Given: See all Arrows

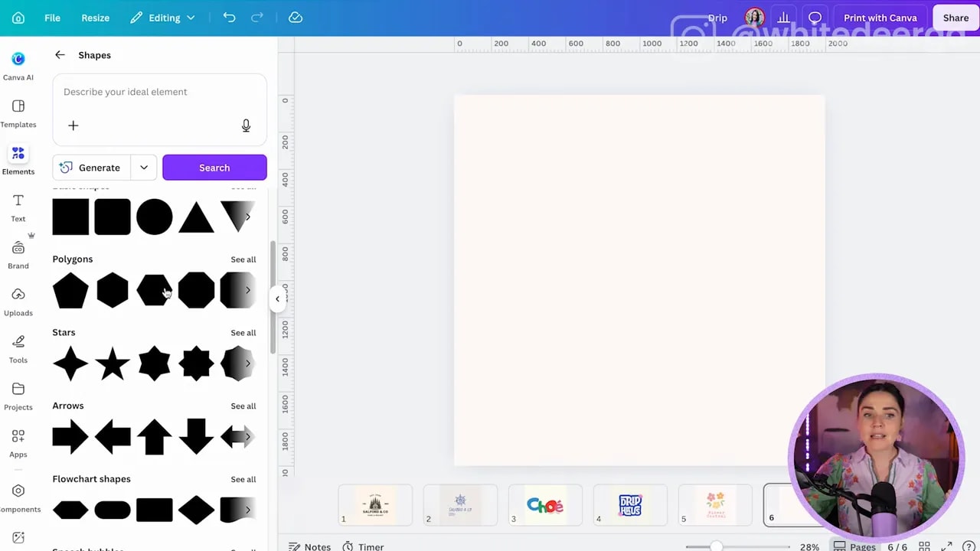Looking at the screenshot, I should [243, 406].
